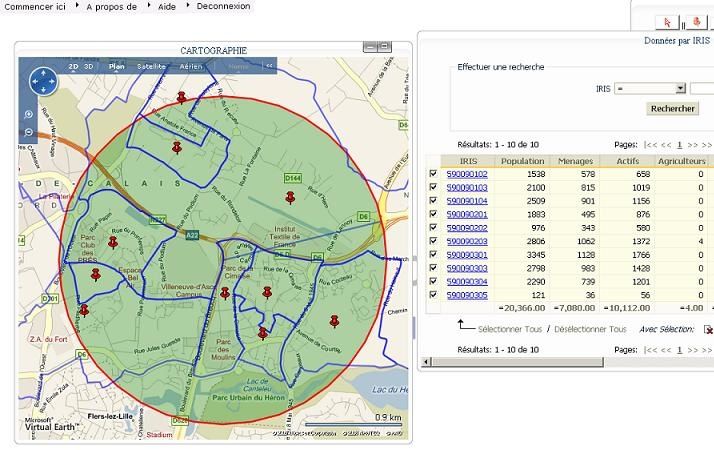714x450 pixels.
Task: Uncheck the checkbox for IRIS 590090103
Action: pyautogui.click(x=433, y=187)
